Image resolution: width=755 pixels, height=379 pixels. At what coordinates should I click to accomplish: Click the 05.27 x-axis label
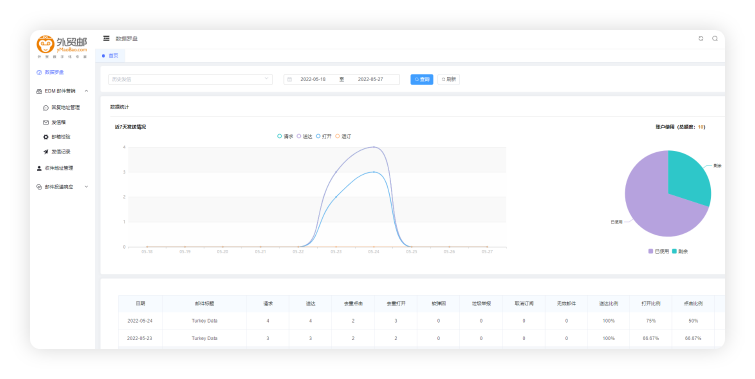click(487, 252)
